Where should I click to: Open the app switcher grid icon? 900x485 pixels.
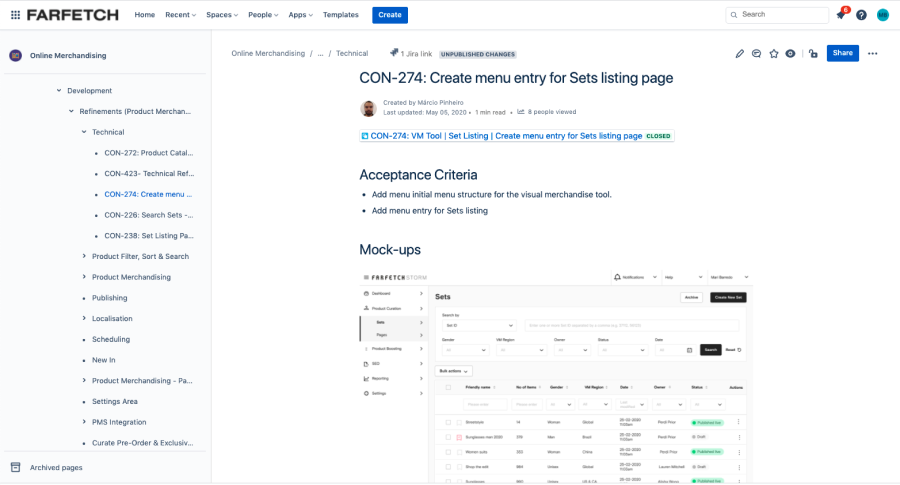(15, 15)
